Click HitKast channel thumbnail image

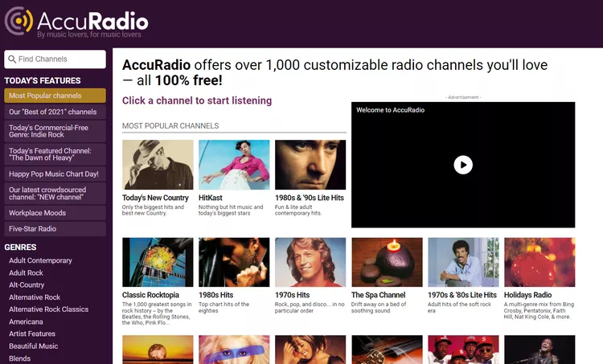[234, 165]
